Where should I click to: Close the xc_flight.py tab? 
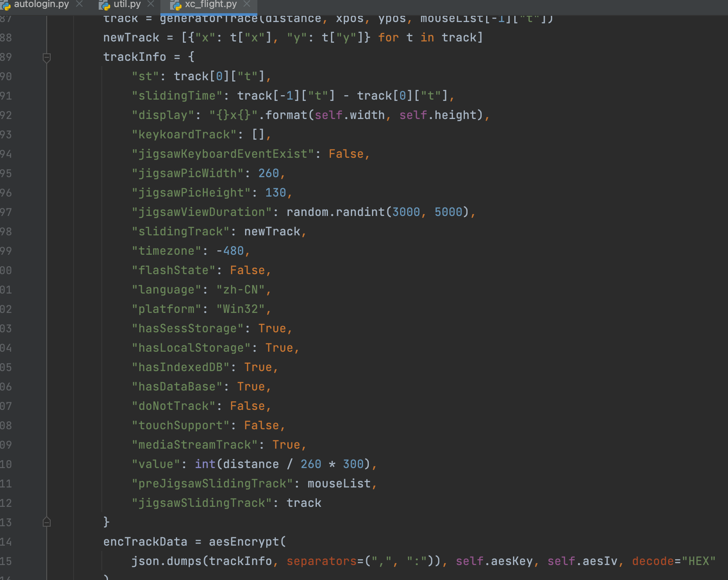tap(247, 4)
